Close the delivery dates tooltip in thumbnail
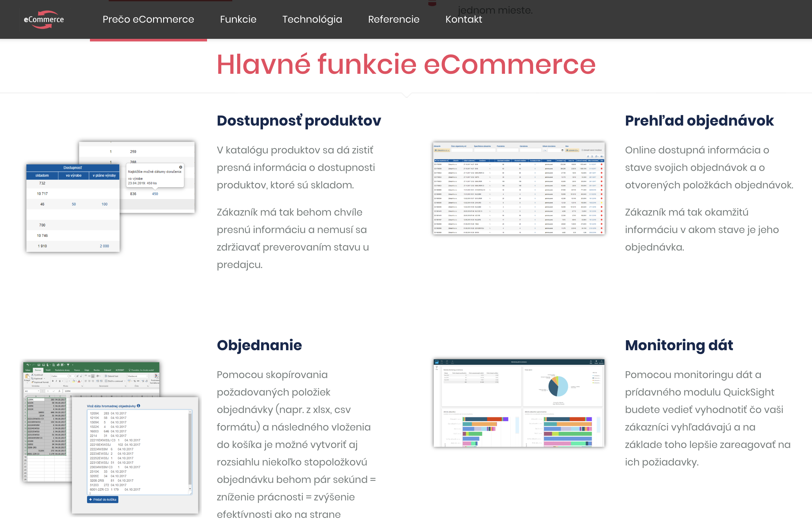 (181, 167)
